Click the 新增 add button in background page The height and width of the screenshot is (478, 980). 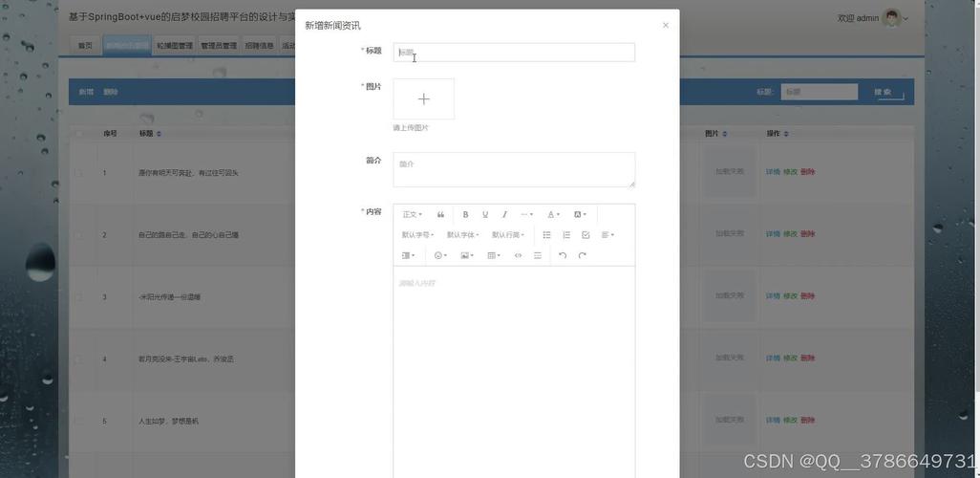[x=86, y=92]
